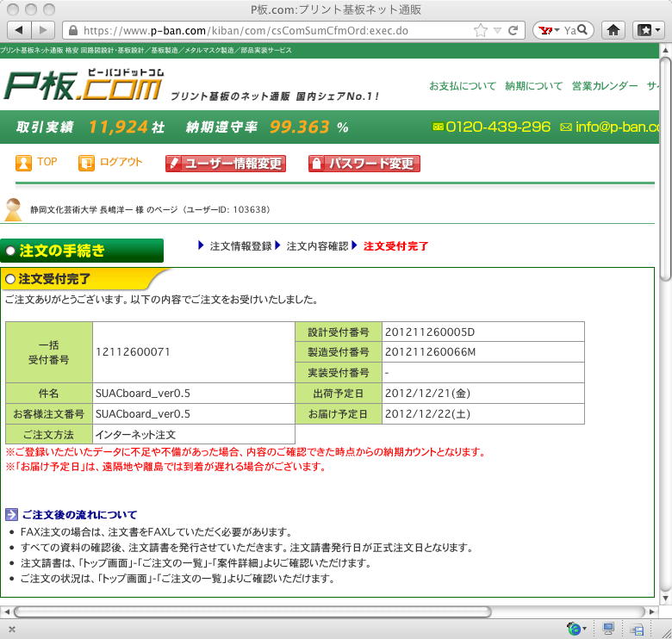
Task: Click the search magnifier icon
Action: click(582, 29)
